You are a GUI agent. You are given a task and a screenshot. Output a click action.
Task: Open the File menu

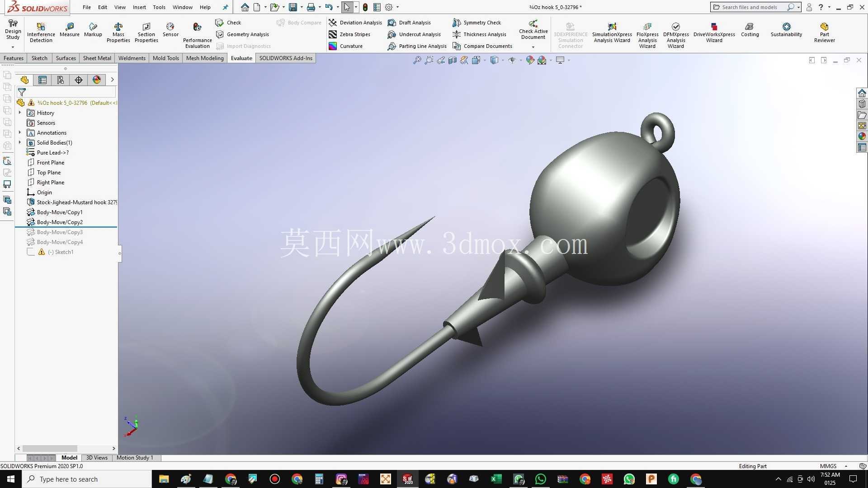point(87,7)
